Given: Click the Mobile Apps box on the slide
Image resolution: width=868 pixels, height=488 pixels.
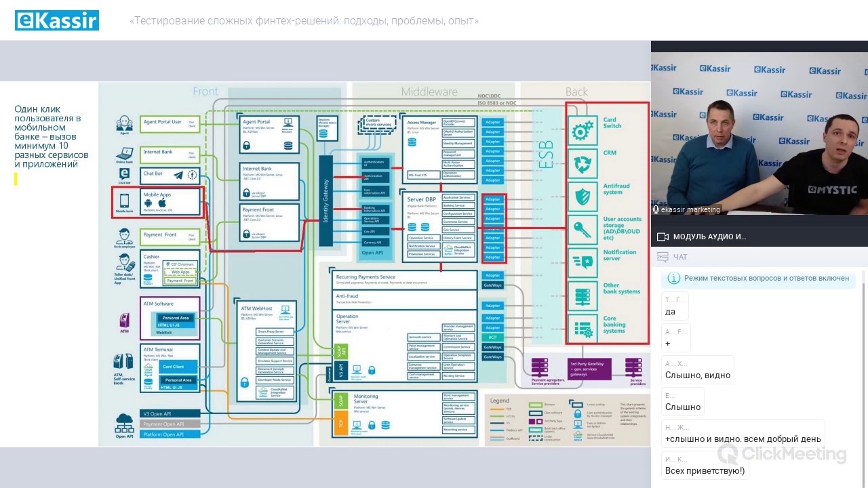Looking at the screenshot, I should 172,202.
